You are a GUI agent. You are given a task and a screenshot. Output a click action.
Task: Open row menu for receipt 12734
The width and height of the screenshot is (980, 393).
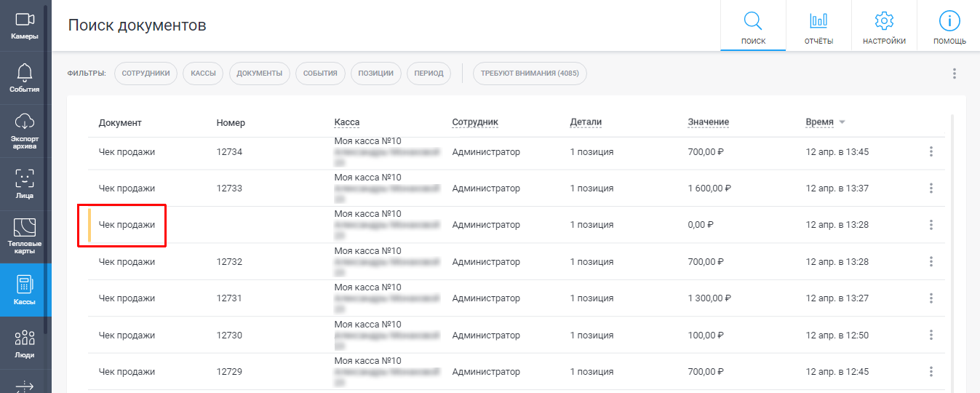[931, 152]
